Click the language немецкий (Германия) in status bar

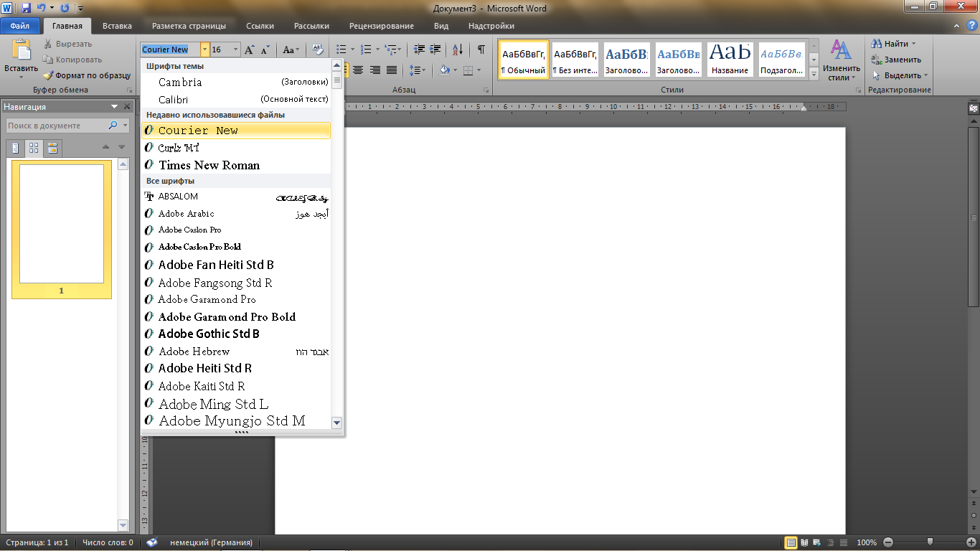coord(211,542)
